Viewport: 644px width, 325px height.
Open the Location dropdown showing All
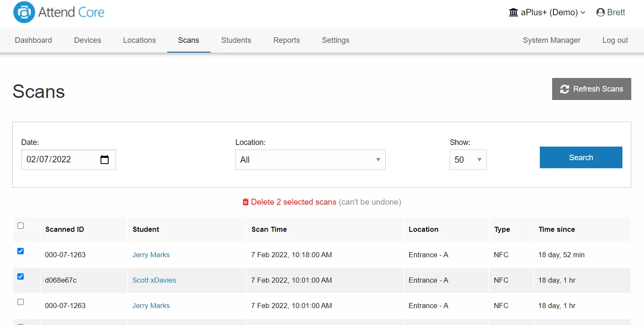pyautogui.click(x=310, y=160)
